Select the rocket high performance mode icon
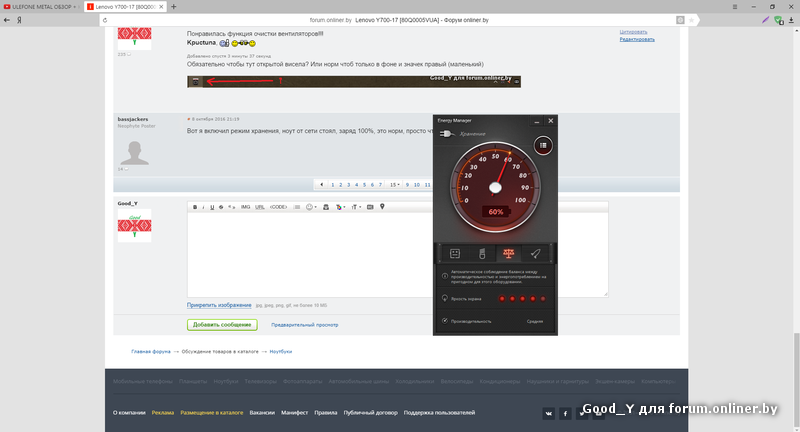Screen dimensions: 800x432 536,254
